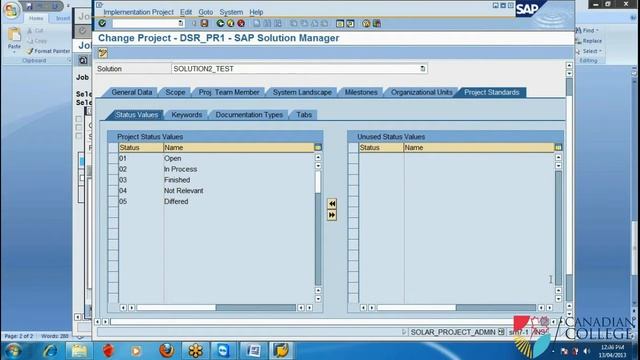640x360 pixels.
Task: Click the Word taskbar button
Action: [x=253, y=351]
